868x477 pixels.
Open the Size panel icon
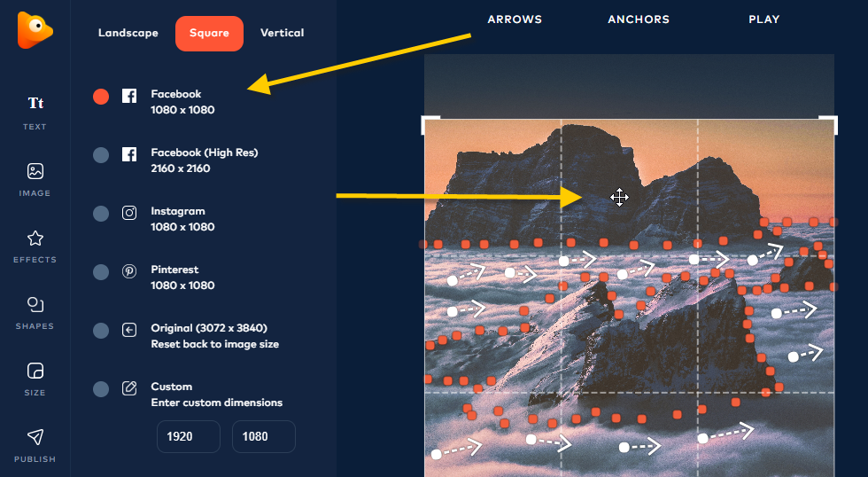(35, 371)
